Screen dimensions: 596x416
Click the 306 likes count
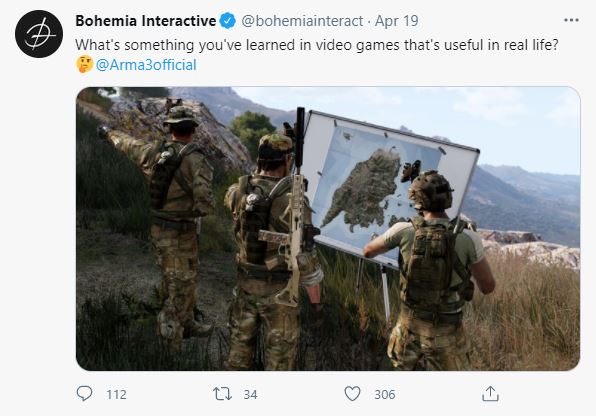click(385, 394)
